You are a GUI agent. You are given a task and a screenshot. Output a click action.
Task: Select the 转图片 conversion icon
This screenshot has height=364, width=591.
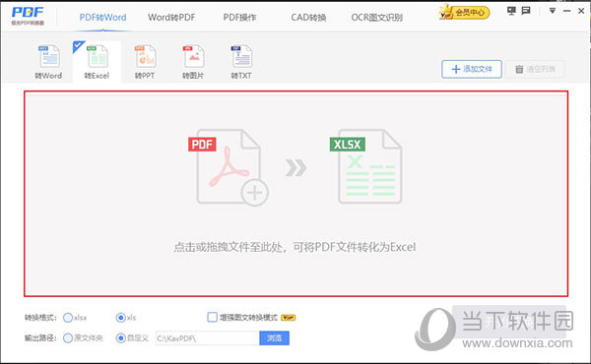tap(193, 62)
